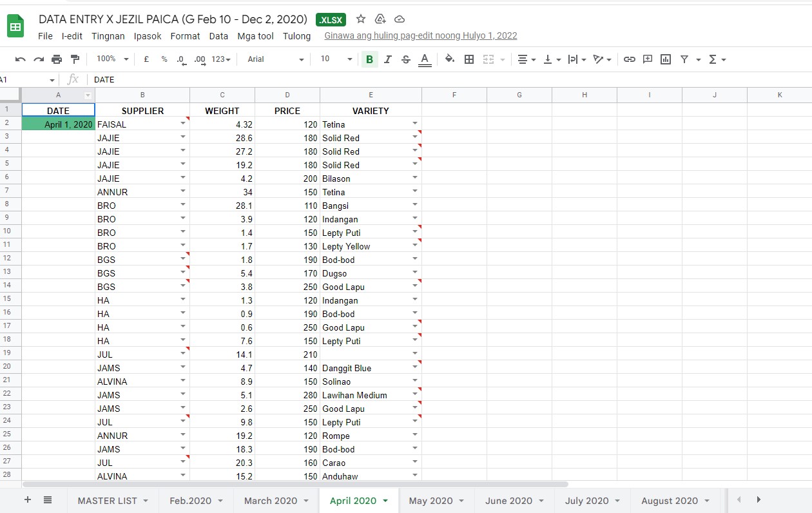The width and height of the screenshot is (812, 513).
Task: Open the text color picker
Action: pos(425,59)
